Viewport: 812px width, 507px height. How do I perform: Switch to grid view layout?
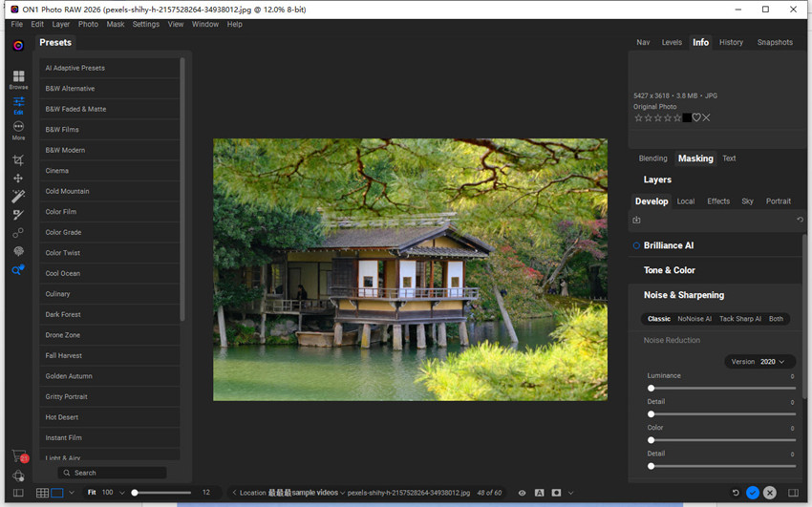42,493
